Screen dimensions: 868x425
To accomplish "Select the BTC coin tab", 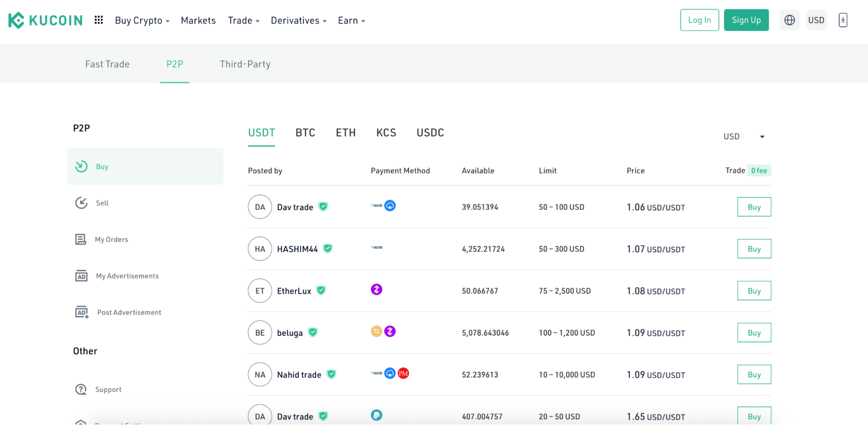I will (305, 133).
